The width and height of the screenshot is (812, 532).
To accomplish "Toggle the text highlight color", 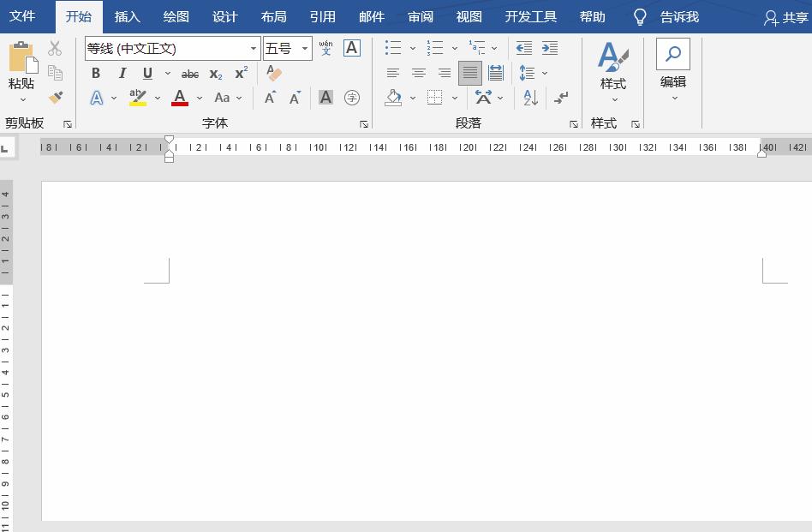I will click(137, 98).
